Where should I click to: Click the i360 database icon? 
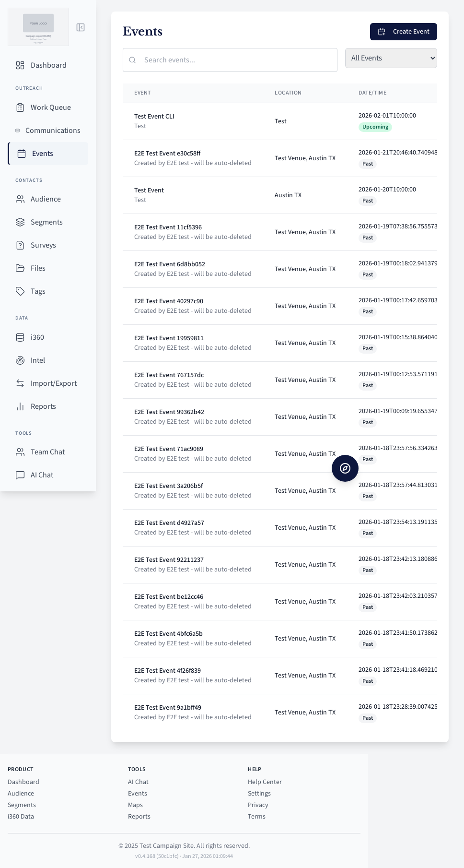click(x=20, y=337)
